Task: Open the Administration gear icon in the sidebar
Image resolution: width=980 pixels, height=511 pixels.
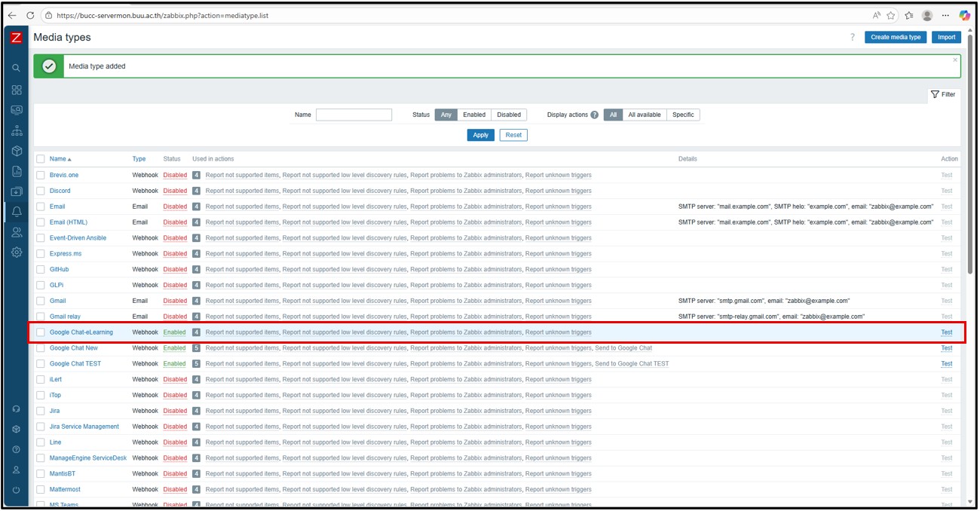Action: [17, 252]
